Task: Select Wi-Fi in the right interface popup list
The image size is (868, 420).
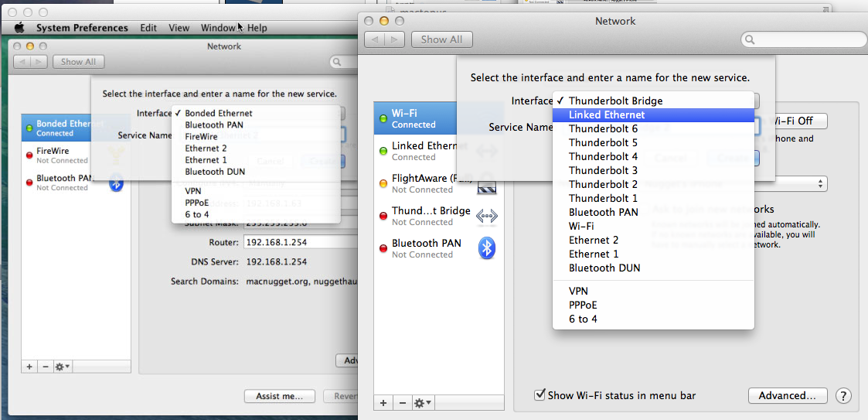Action: [653, 226]
